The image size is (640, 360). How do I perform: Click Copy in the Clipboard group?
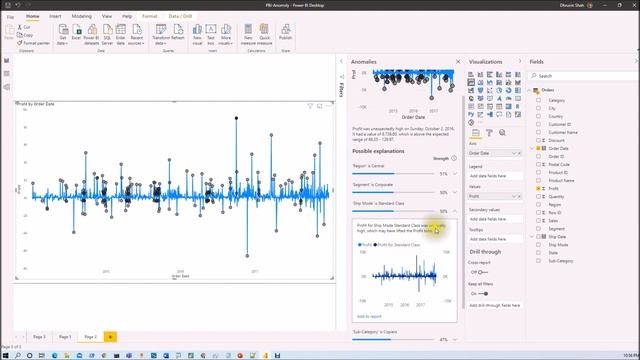[x=25, y=35]
